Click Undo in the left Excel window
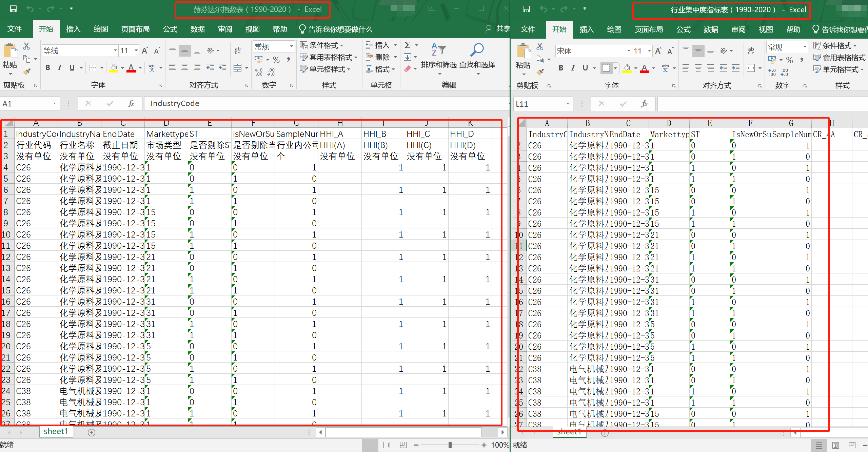The width and height of the screenshot is (868, 452). click(x=30, y=8)
